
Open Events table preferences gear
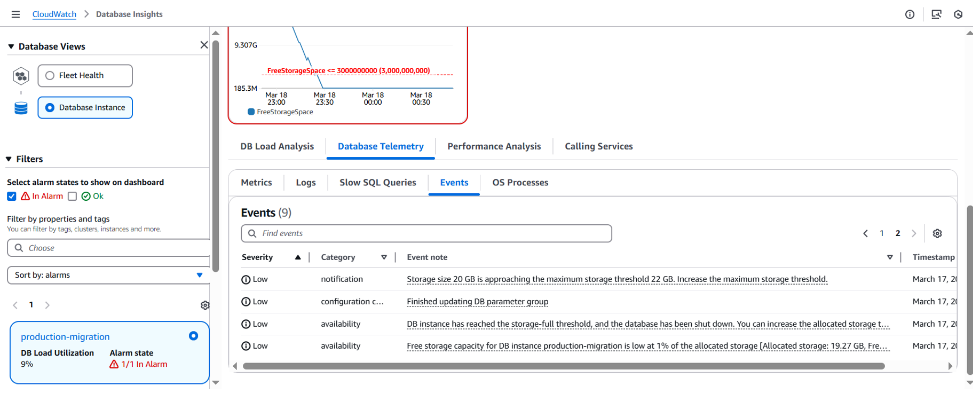[x=937, y=233]
